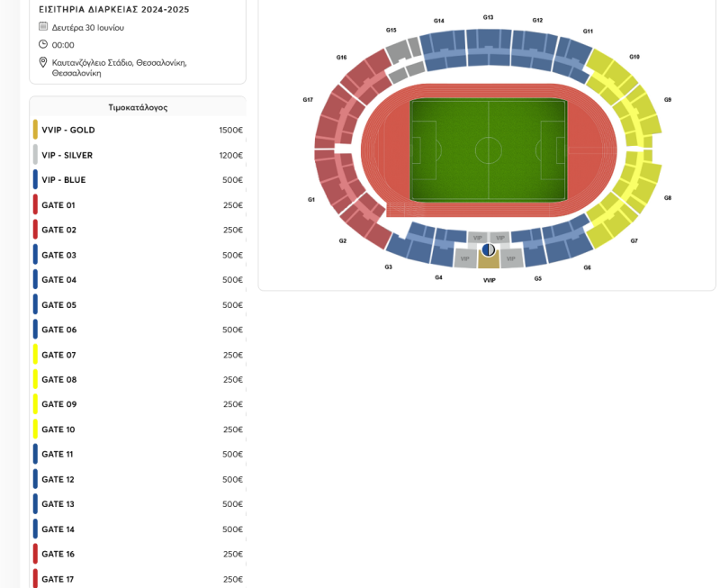This screenshot has width=720, height=588.
Task: Select the VVIP - GOLD price row
Action: pyautogui.click(x=138, y=130)
